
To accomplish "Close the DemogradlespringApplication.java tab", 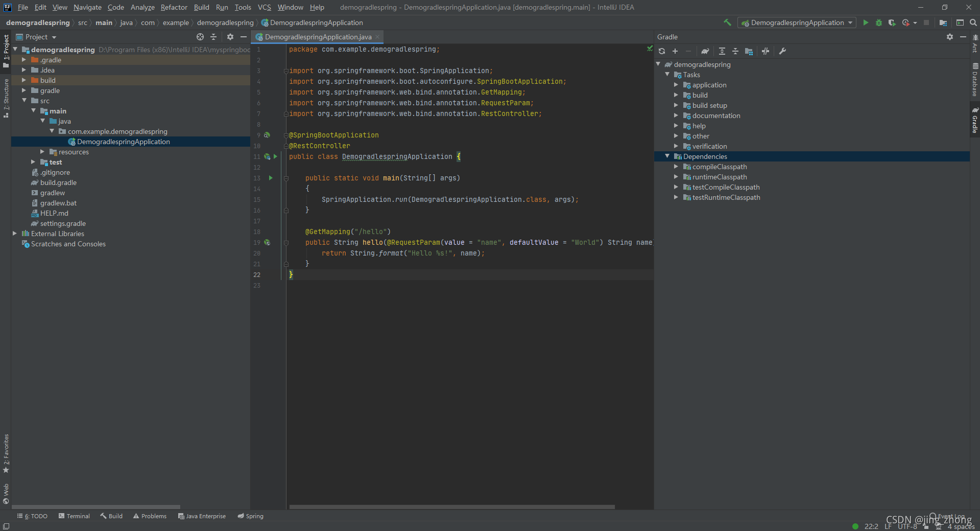I will coord(378,37).
